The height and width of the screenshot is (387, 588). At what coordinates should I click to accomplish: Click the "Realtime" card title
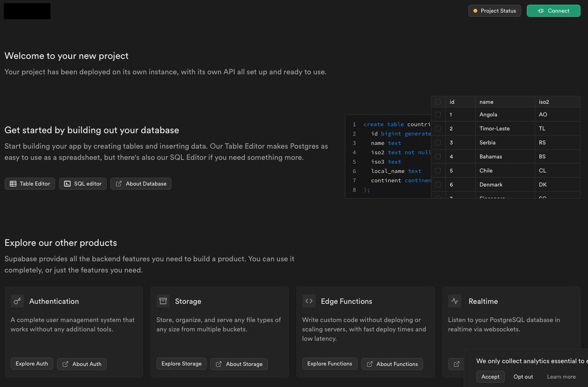point(483,301)
